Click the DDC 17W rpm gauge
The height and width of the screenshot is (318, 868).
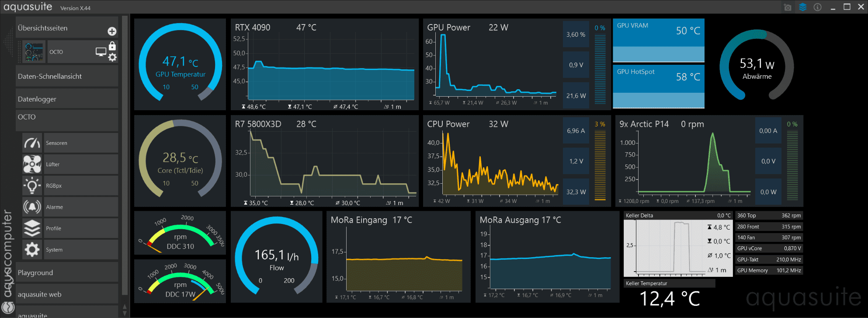tap(180, 281)
